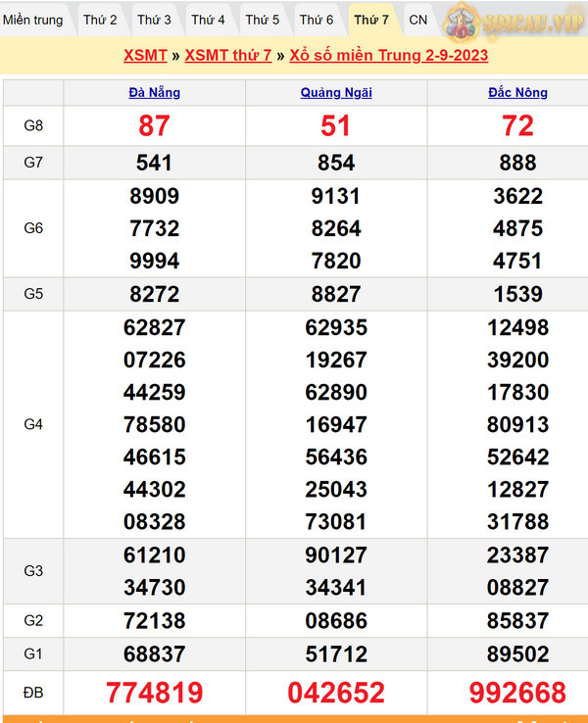This screenshot has height=723, width=588.
Task: Open the Quảng Ngãi province link
Action: pos(336,93)
